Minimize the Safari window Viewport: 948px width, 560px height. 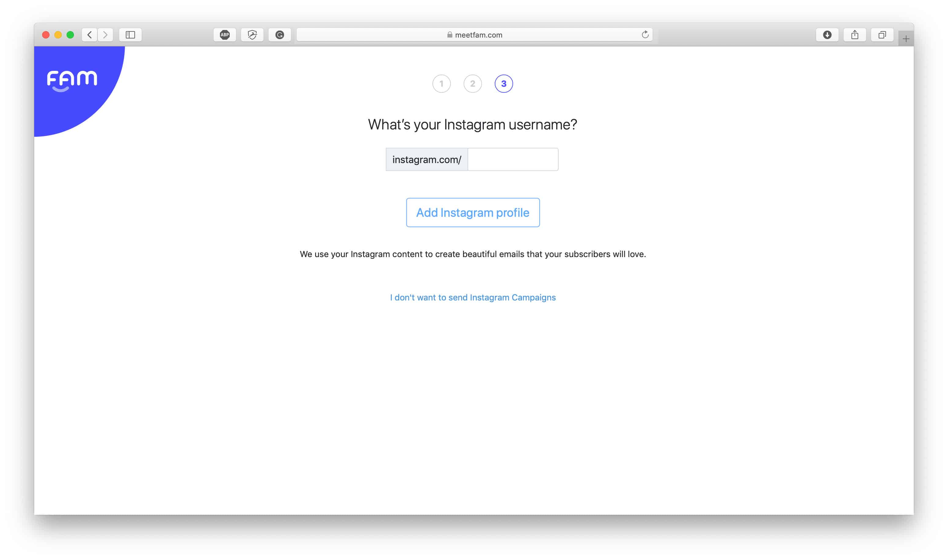58,35
